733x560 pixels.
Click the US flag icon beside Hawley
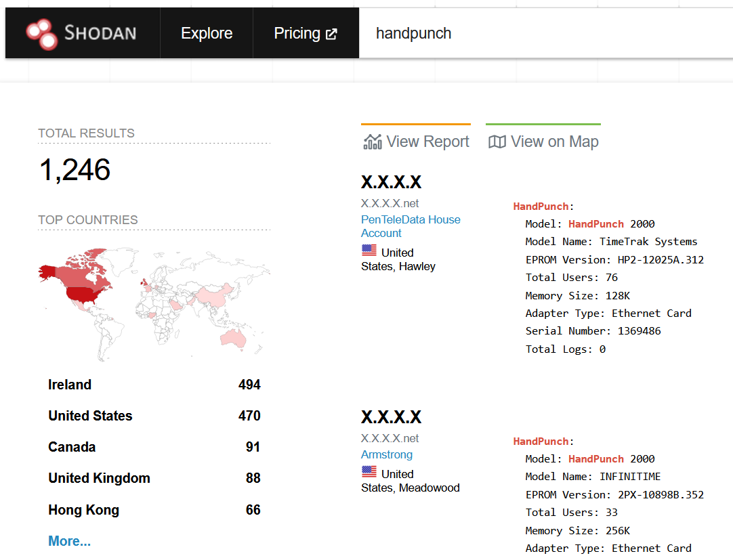tap(369, 251)
